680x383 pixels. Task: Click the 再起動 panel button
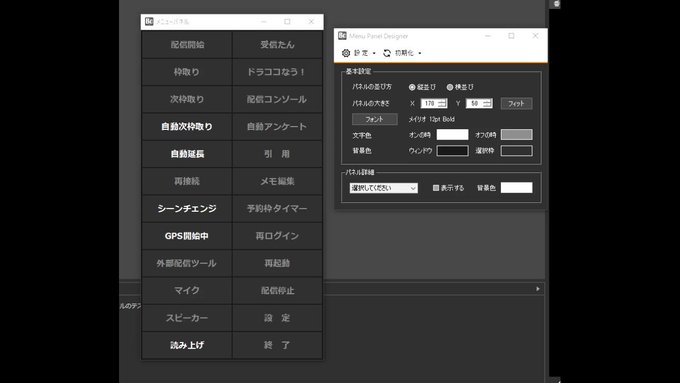point(277,263)
